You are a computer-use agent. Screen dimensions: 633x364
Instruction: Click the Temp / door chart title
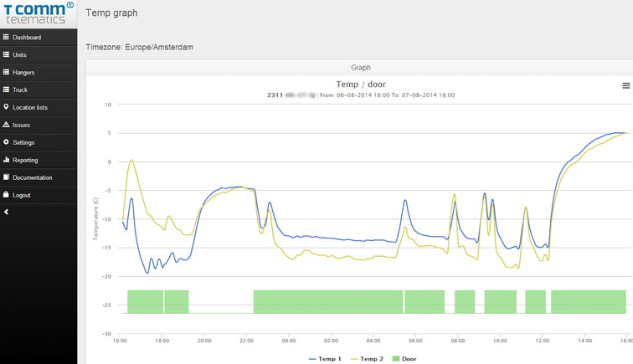click(360, 85)
